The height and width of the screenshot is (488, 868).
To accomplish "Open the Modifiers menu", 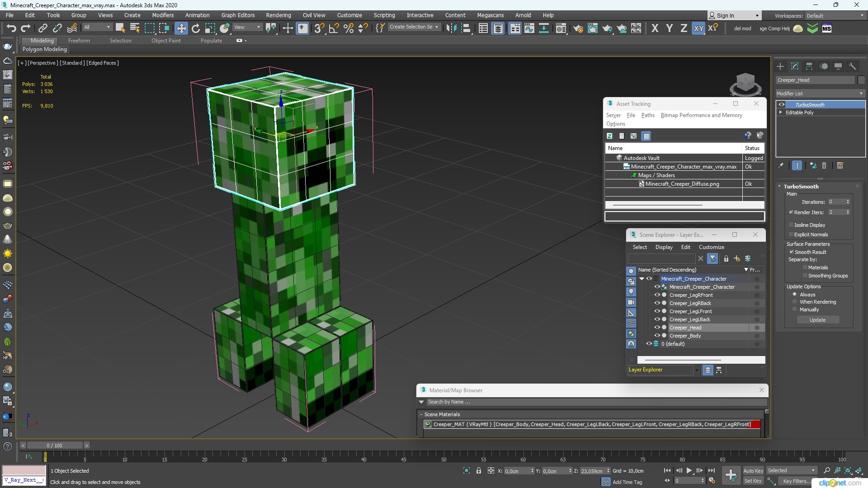I will click(x=163, y=15).
